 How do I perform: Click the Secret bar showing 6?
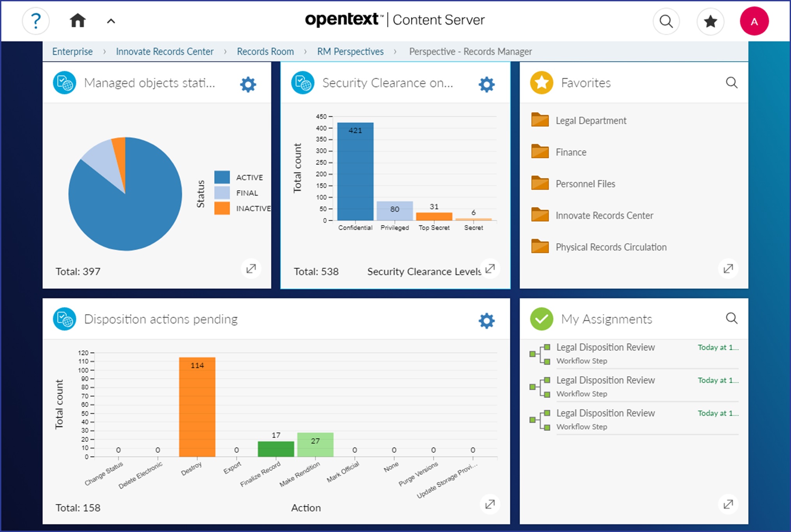(x=473, y=219)
